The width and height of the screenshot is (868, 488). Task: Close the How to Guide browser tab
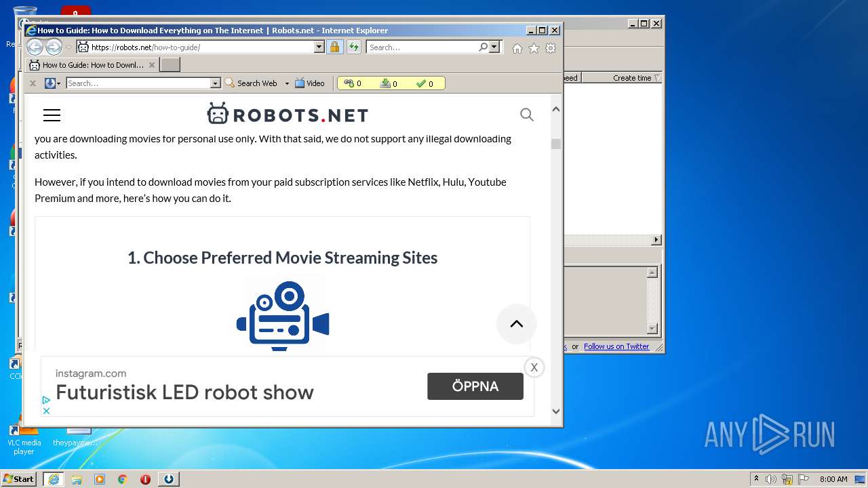pyautogui.click(x=152, y=65)
